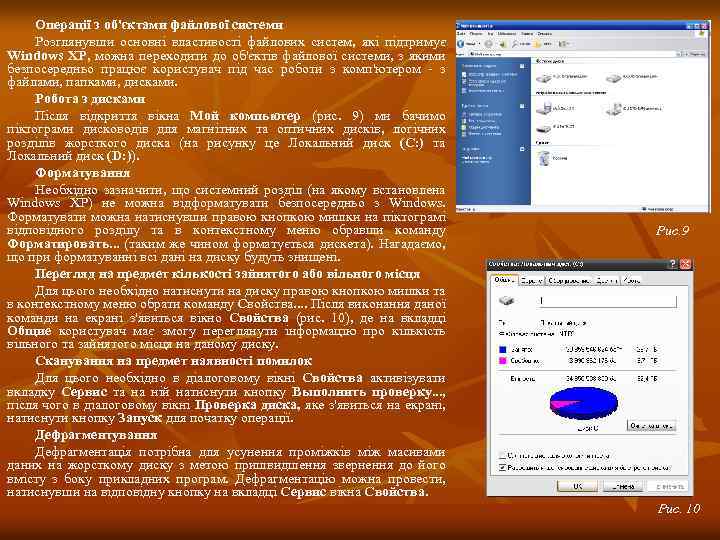Collapse the Other Places panel in My Computer
This screenshot has width=720, height=540.
point(522,106)
